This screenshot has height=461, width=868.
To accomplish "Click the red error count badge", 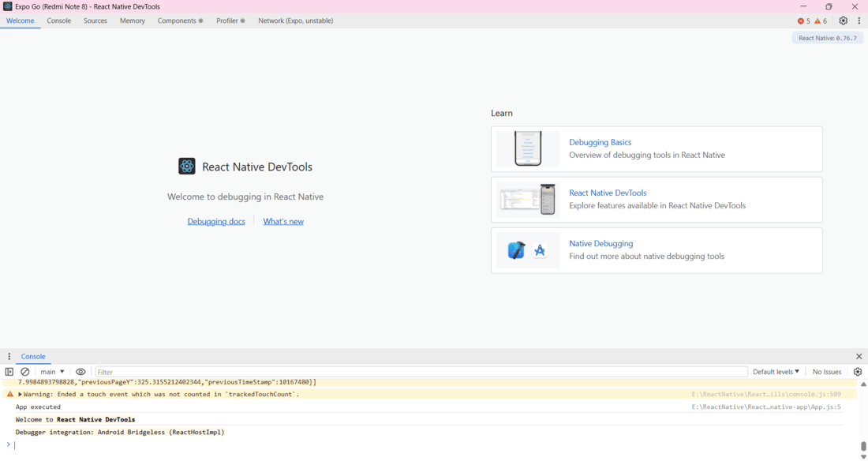I will pyautogui.click(x=804, y=21).
